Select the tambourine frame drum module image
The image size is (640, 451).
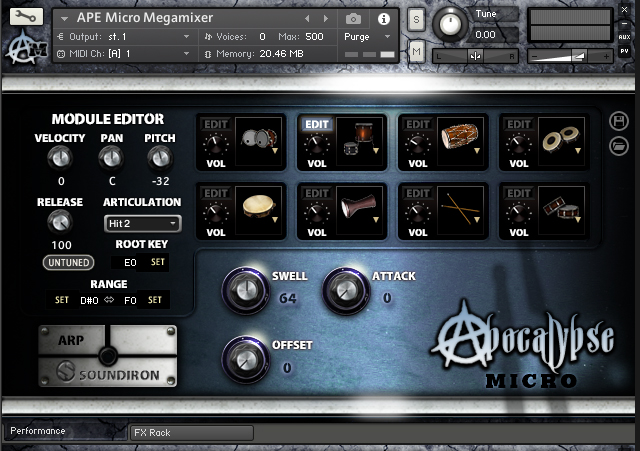pos(259,206)
